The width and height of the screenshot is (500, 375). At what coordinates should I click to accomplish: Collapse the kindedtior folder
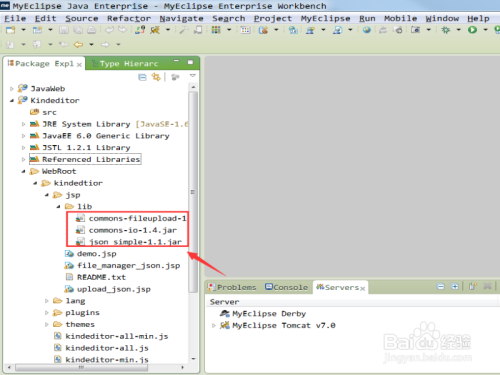tap(35, 183)
